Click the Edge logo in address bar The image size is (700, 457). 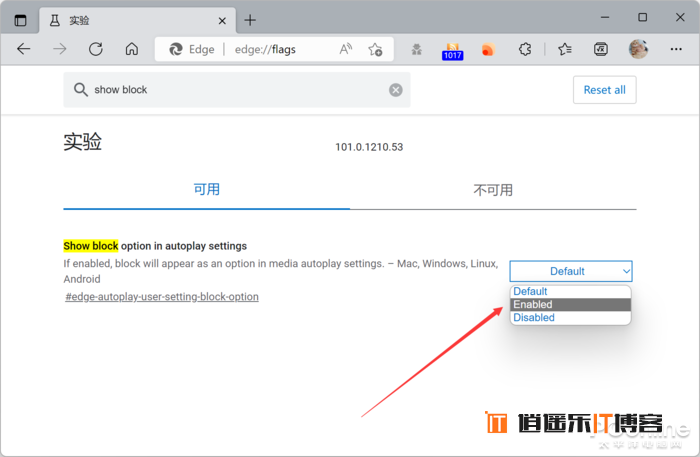pos(175,49)
